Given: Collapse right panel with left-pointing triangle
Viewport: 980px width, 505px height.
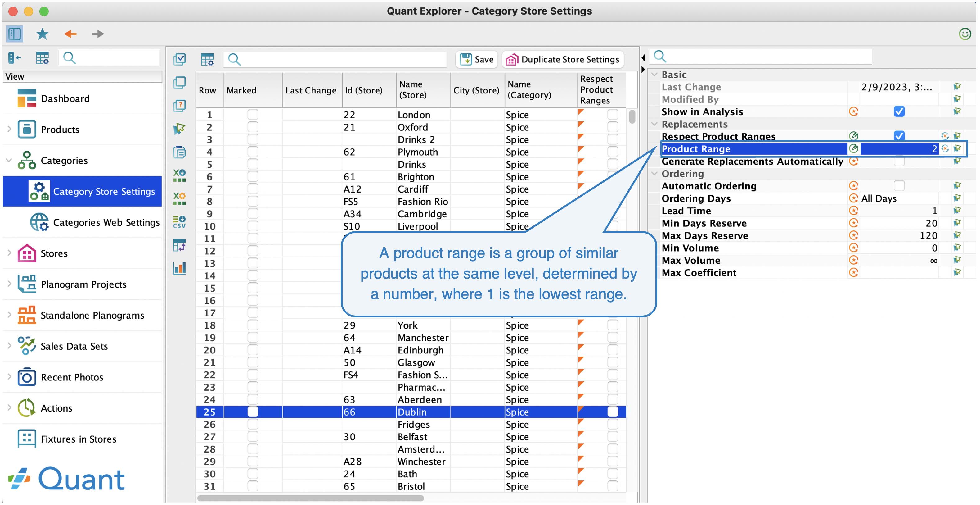Looking at the screenshot, I should tap(643, 58).
